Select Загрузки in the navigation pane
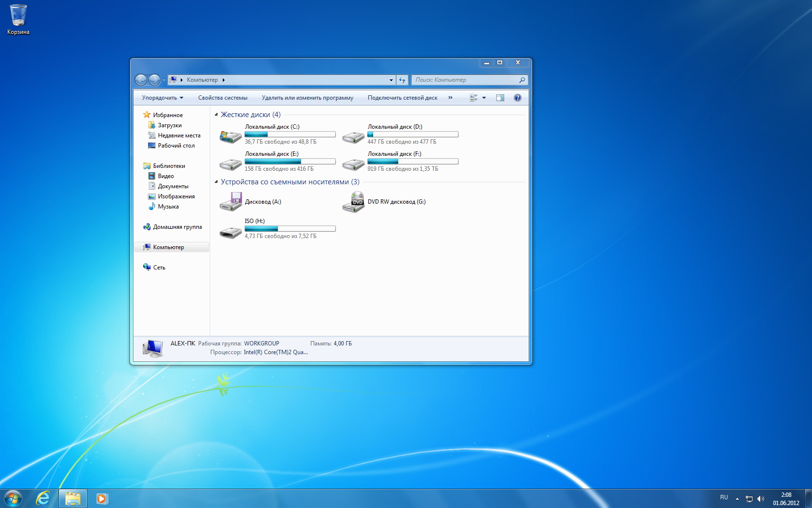 pos(170,125)
